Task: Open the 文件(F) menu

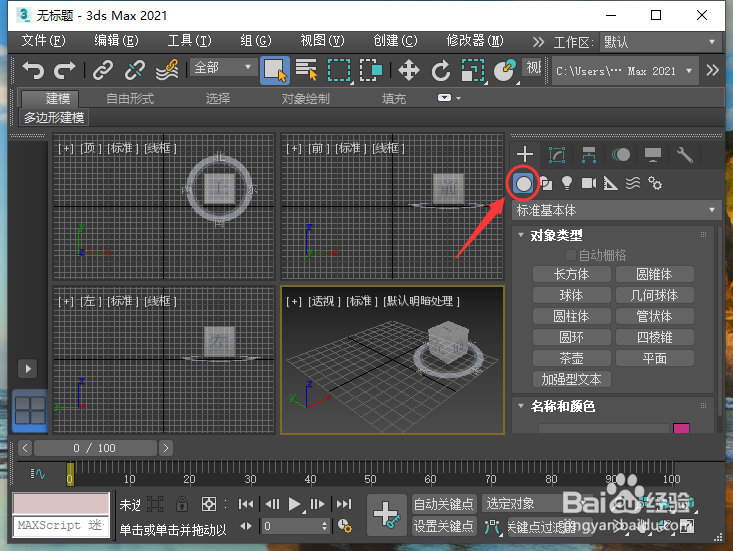Action: pyautogui.click(x=43, y=41)
